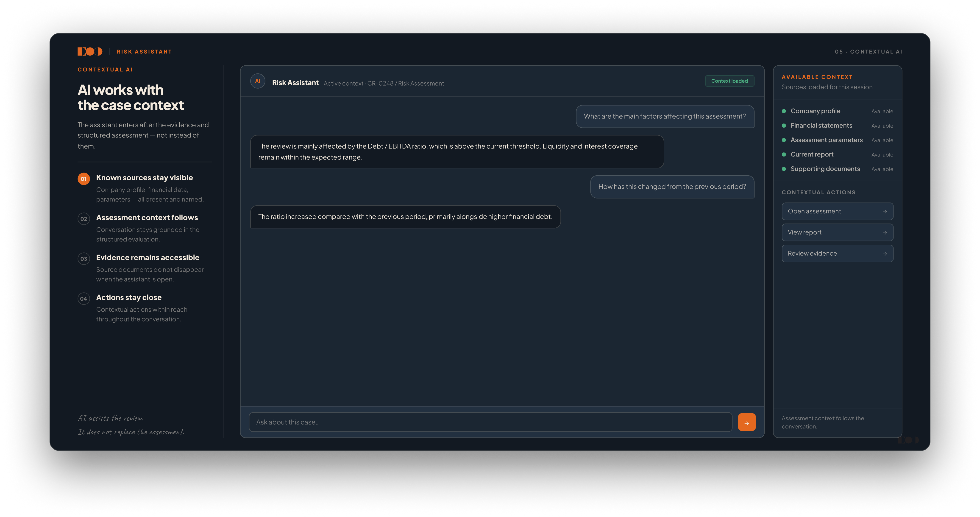
Task: Open assessment from contextual actions
Action: [x=837, y=212]
